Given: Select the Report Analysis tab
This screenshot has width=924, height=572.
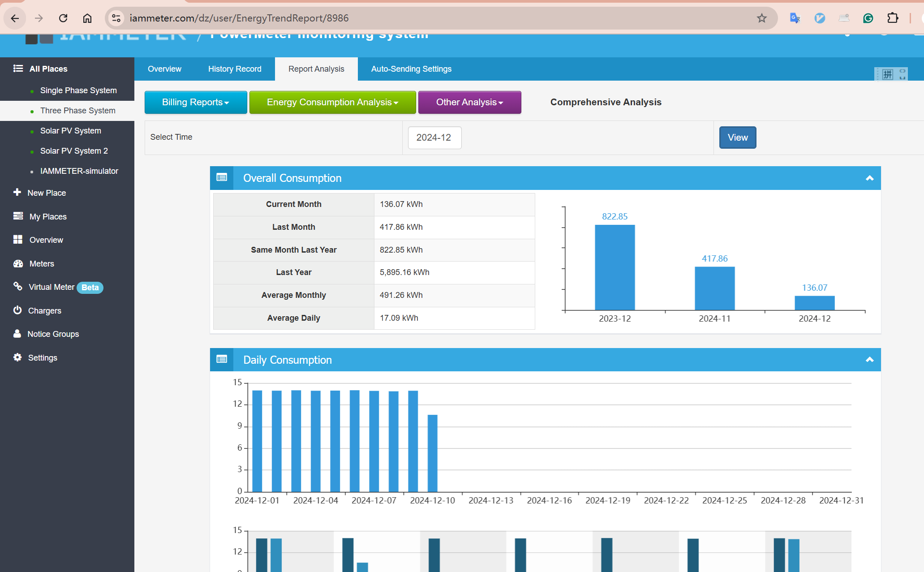Looking at the screenshot, I should click(316, 69).
